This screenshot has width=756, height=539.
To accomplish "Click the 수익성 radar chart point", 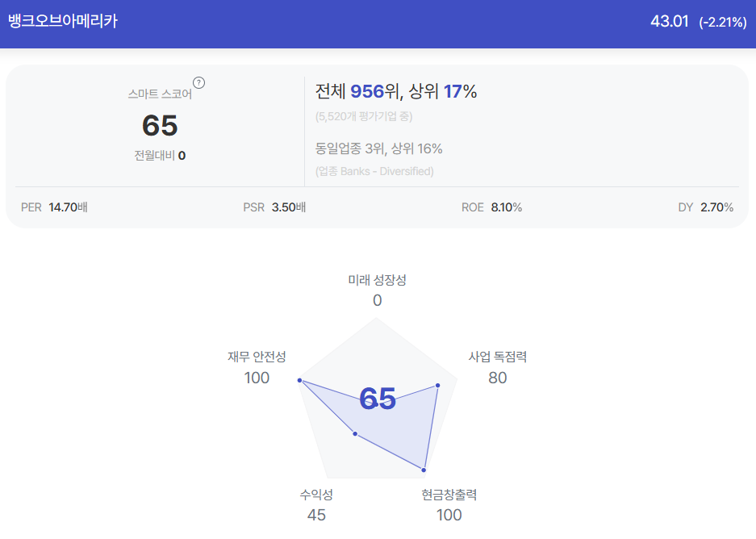I will (355, 434).
